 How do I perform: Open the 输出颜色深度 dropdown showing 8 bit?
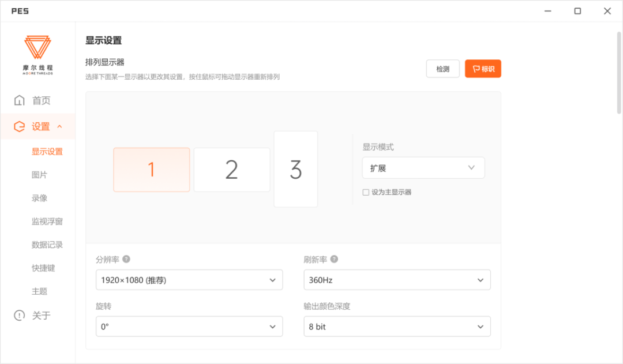pos(397,327)
